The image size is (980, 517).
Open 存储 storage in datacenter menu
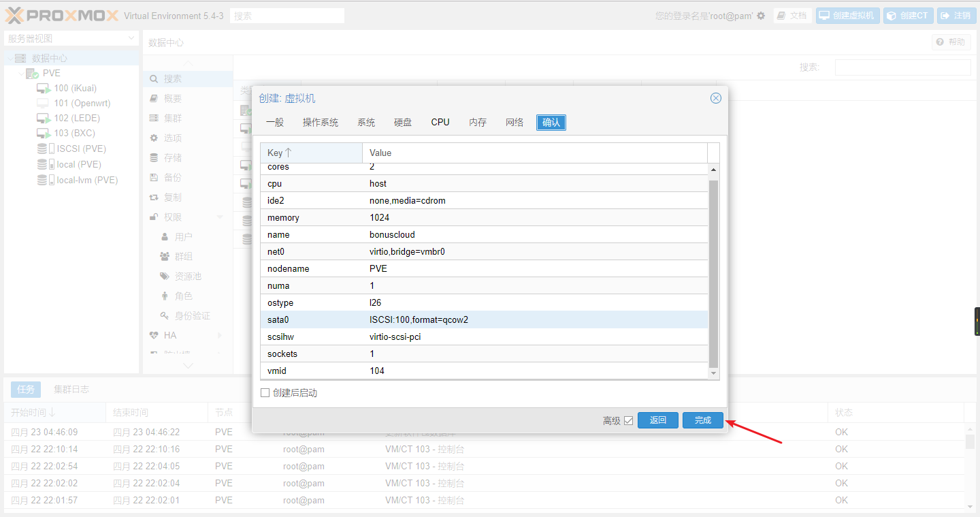[187, 158]
